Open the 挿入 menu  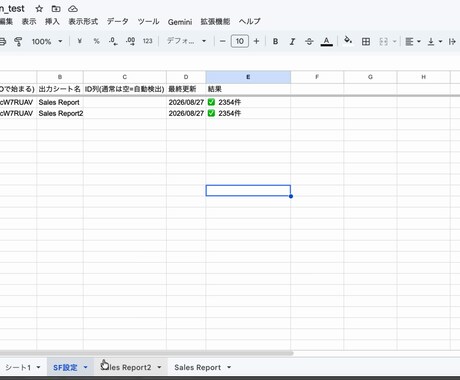[x=52, y=22]
